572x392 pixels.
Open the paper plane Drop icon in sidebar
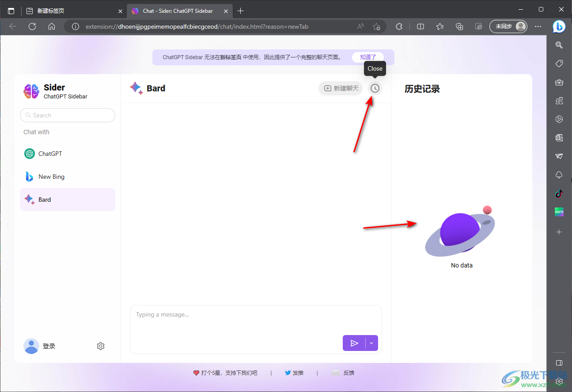[x=559, y=156]
